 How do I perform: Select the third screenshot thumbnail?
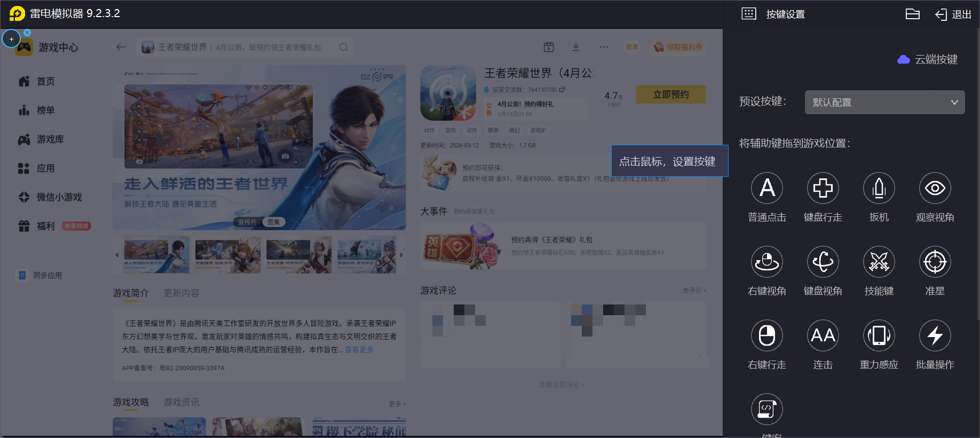pyautogui.click(x=299, y=255)
